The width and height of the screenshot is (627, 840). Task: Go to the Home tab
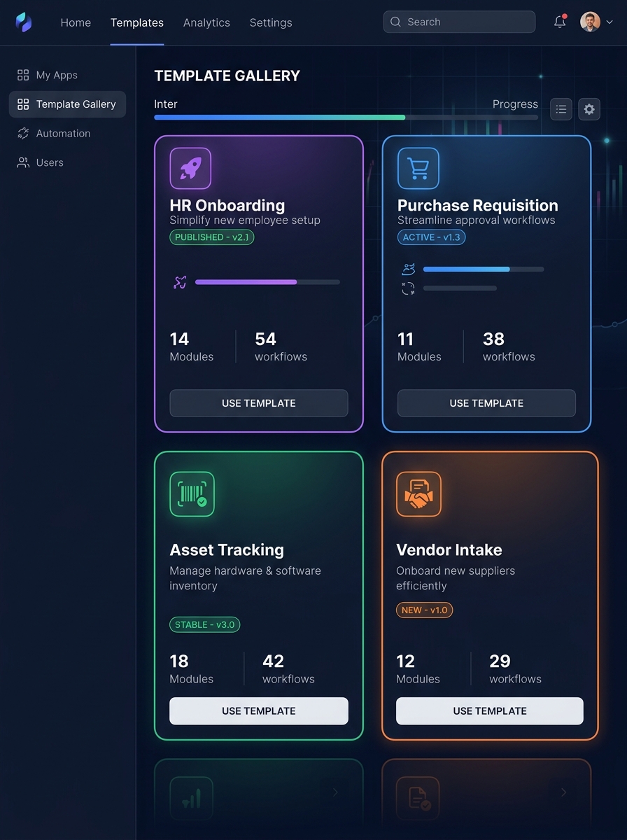point(76,22)
